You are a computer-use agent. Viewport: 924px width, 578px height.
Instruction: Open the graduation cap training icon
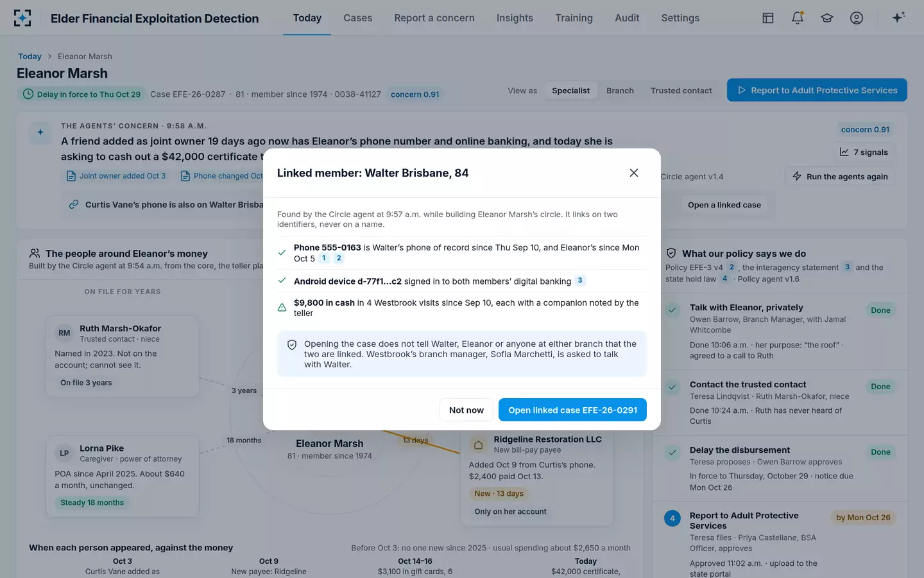(x=827, y=18)
